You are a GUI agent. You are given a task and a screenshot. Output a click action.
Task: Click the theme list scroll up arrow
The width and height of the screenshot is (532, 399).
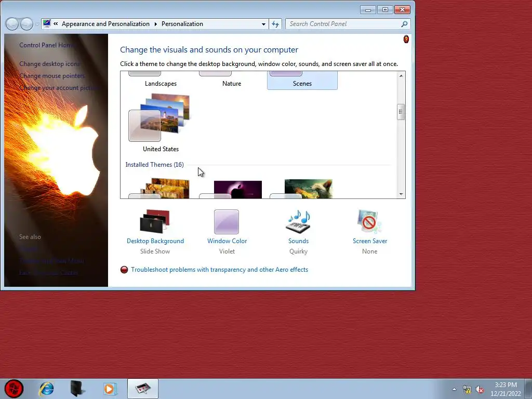click(x=401, y=76)
